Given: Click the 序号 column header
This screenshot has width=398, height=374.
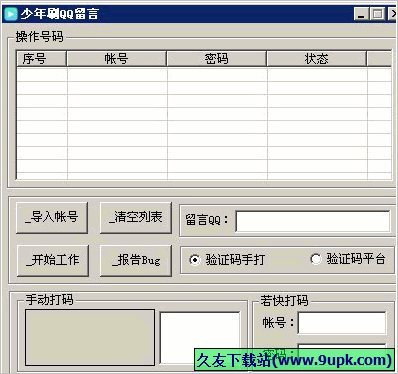Looking at the screenshot, I should 41,59.
